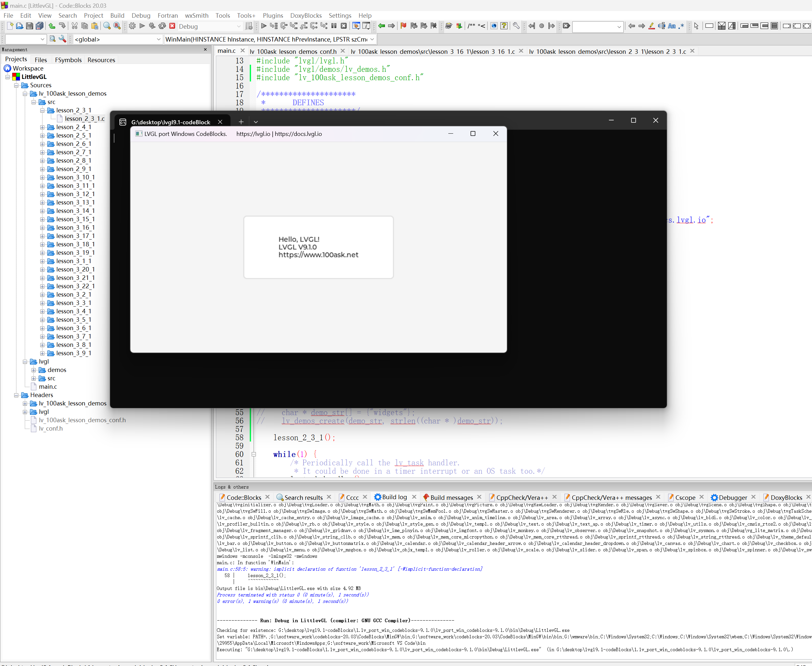
Task: Select main.c in the project tree
Action: point(48,387)
